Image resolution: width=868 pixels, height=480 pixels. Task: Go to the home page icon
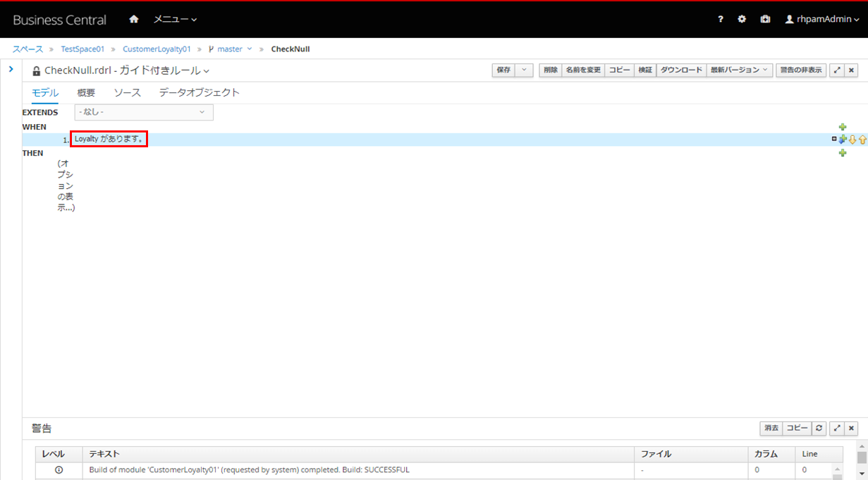[134, 19]
